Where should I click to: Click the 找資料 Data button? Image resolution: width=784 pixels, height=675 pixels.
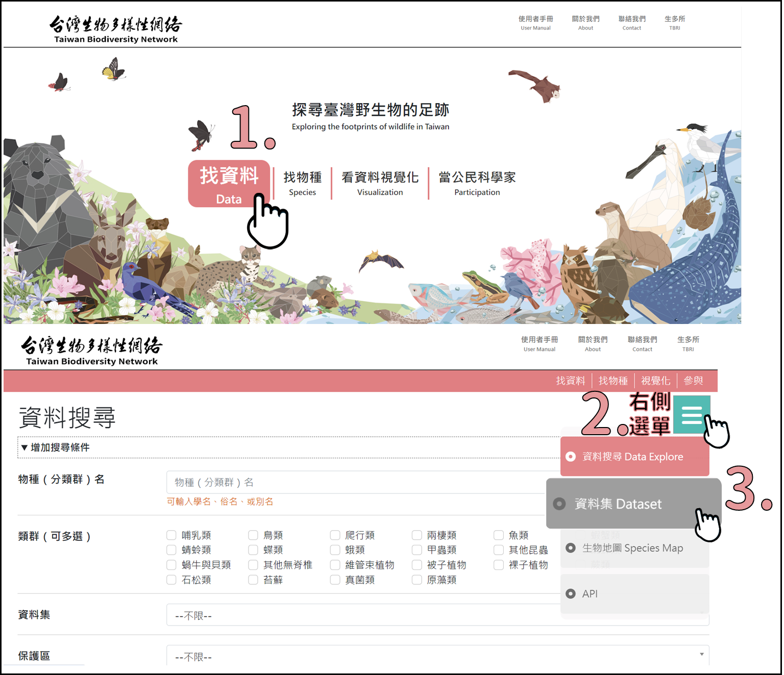pos(229,184)
